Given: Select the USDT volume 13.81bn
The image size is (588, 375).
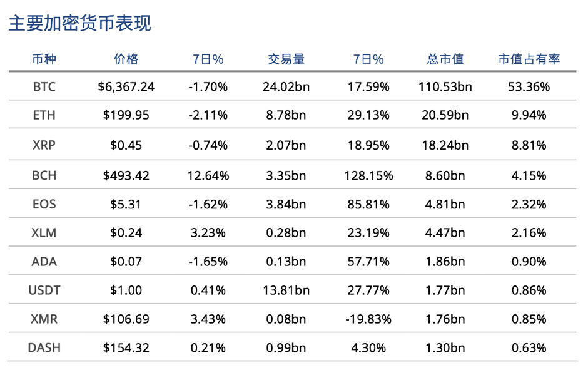Looking at the screenshot, I should point(286,290).
